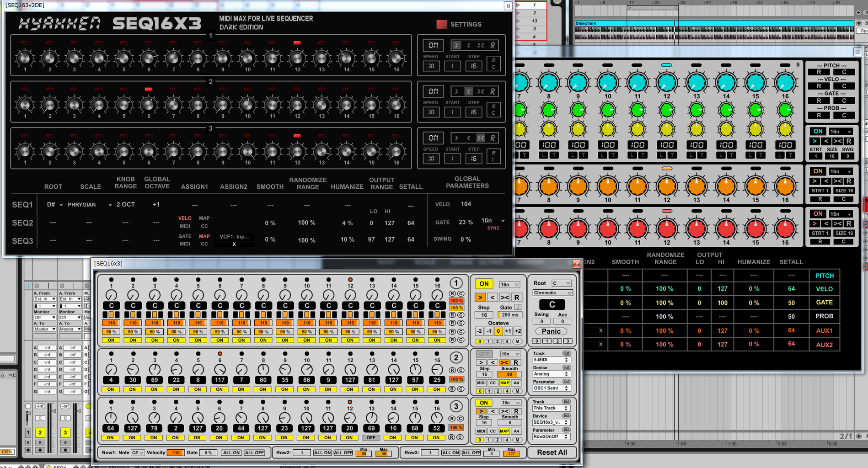
Task: Randomize PITCH with R in colored sequencer
Action: tap(819, 72)
